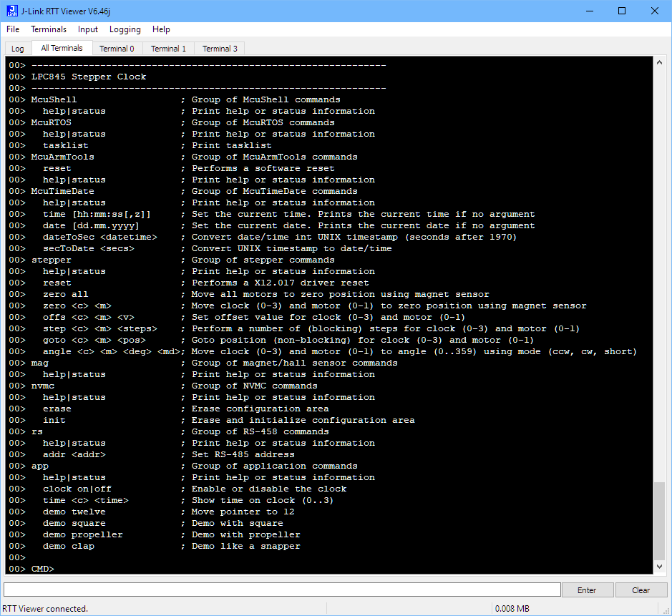
Task: Open the Terminals menu
Action: (49, 29)
